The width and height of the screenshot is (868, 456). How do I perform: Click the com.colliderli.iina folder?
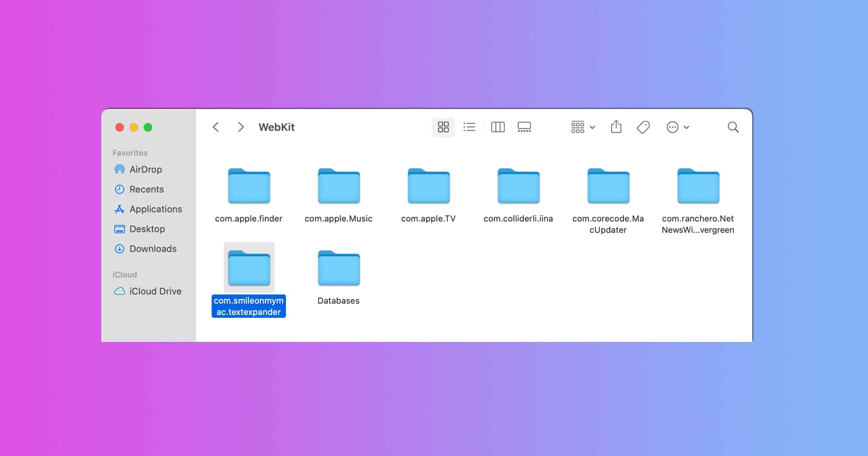point(518,186)
